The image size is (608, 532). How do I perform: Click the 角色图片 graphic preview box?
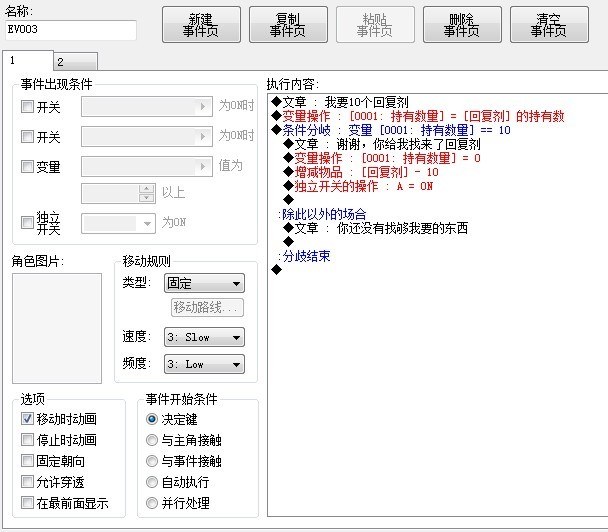[57, 328]
